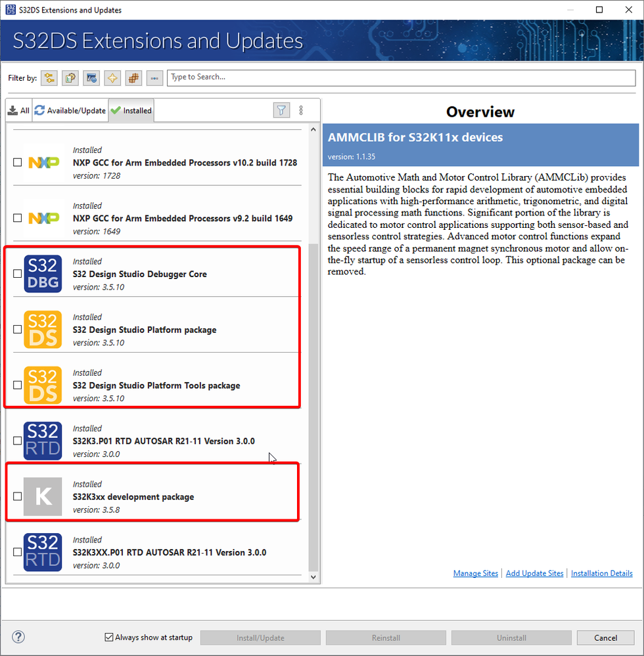Open help with the question mark icon
Viewport: 644px width, 656px height.
click(x=18, y=637)
